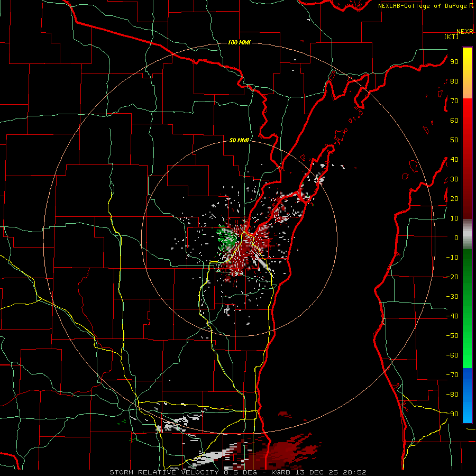Pick the bright green segment of the velocity color bar

[467, 308]
